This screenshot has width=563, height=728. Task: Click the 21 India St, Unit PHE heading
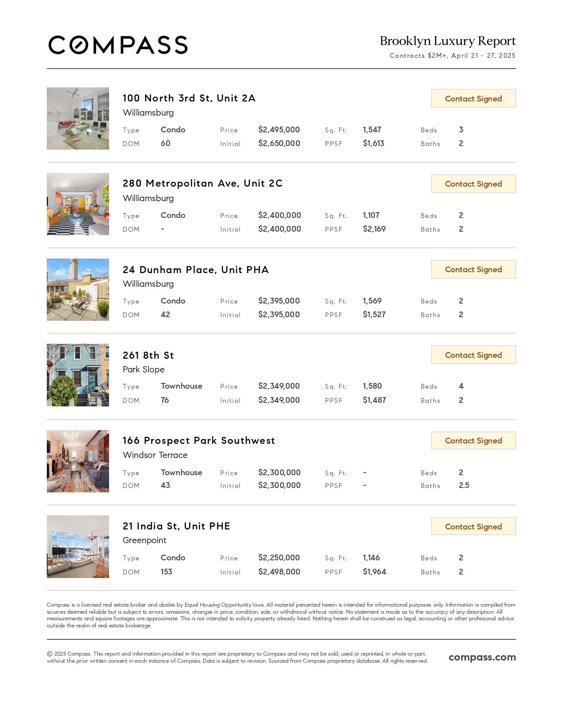[x=177, y=526]
